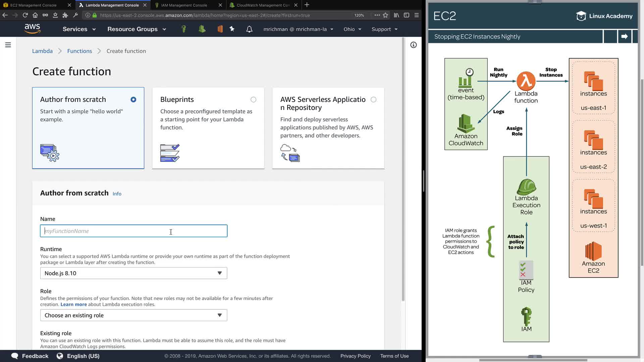Click the next arrow in slide header
The image size is (644, 362).
(x=624, y=37)
